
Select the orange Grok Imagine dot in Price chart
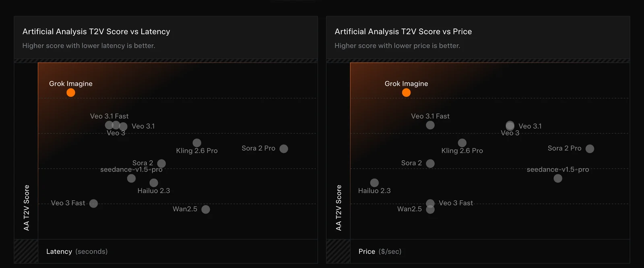(407, 93)
